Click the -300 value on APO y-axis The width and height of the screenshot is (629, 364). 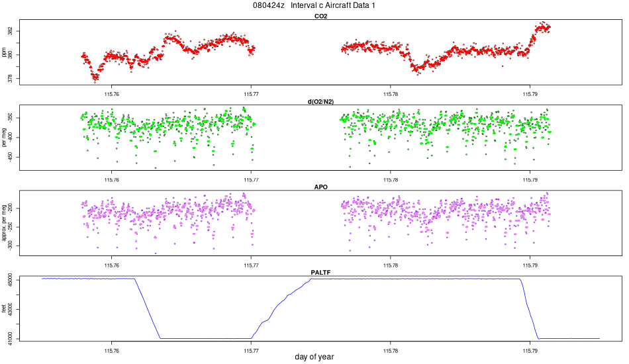(x=11, y=246)
